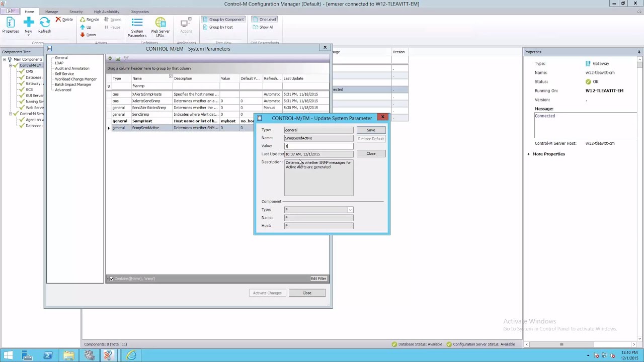Select the Advanced category

click(x=63, y=90)
